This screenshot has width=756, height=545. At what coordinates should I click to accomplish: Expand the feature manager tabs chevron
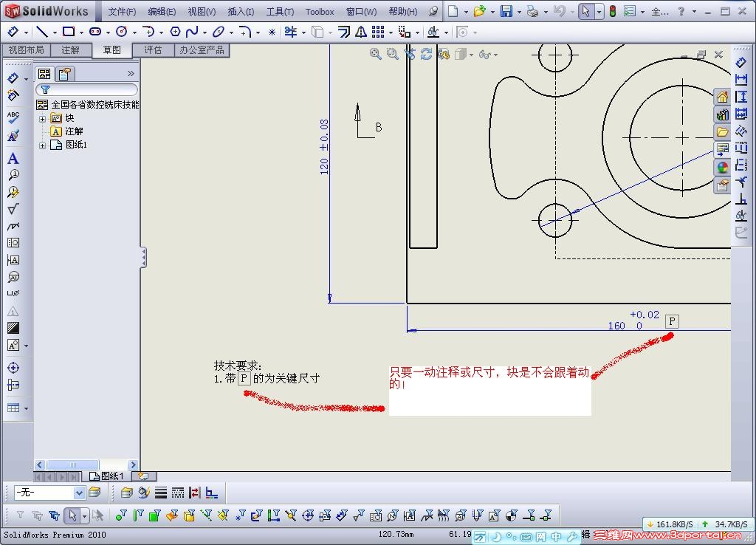pos(131,73)
